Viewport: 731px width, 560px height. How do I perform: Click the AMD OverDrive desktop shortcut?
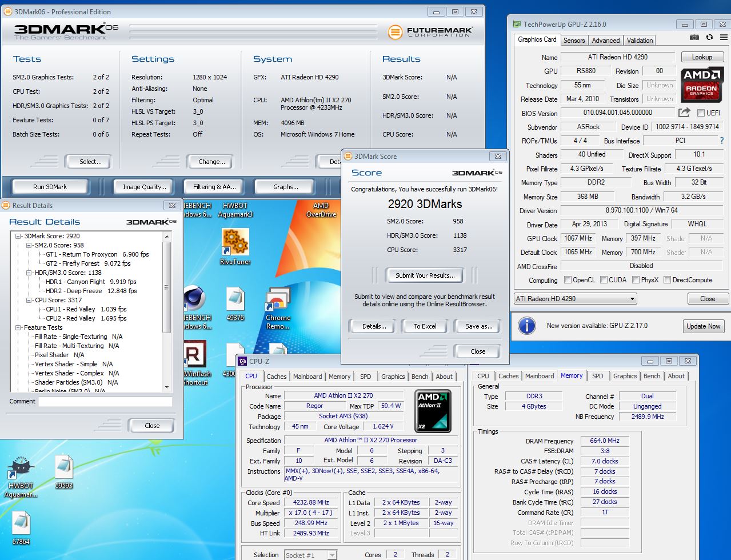coord(321,210)
